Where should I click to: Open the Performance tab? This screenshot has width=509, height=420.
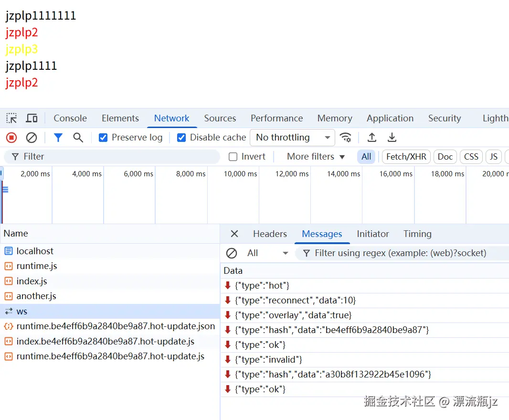tap(277, 118)
